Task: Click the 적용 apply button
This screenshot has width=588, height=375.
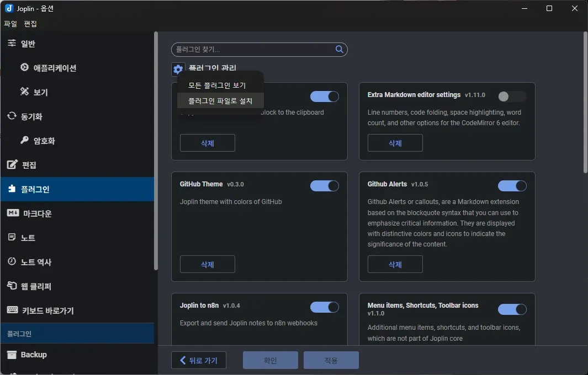Action: point(331,361)
